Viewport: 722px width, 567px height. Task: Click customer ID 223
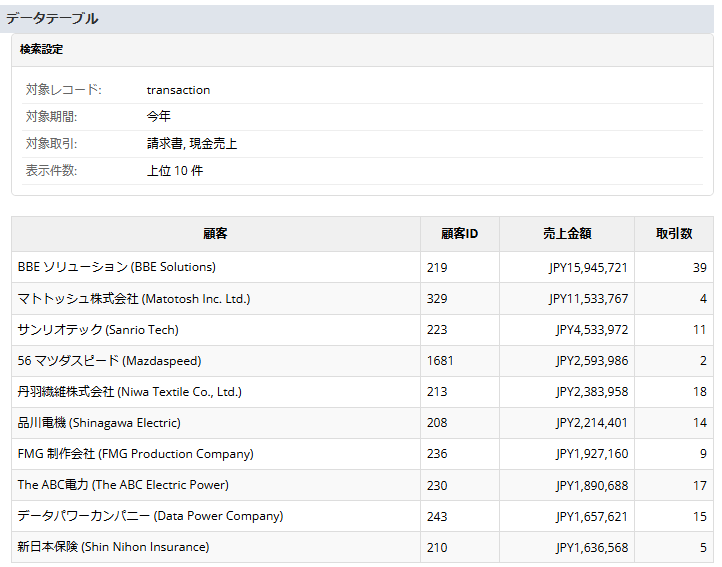pyautogui.click(x=437, y=329)
